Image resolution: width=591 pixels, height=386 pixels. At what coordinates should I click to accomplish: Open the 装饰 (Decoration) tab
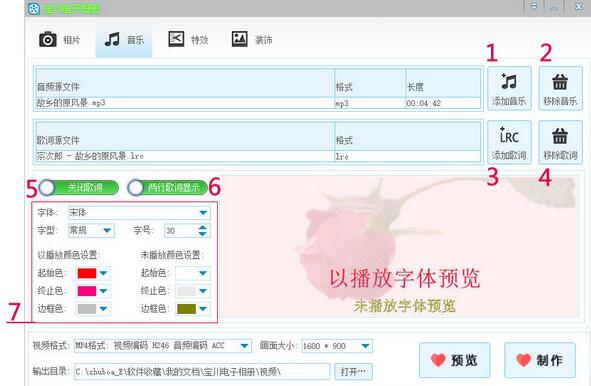coord(252,40)
